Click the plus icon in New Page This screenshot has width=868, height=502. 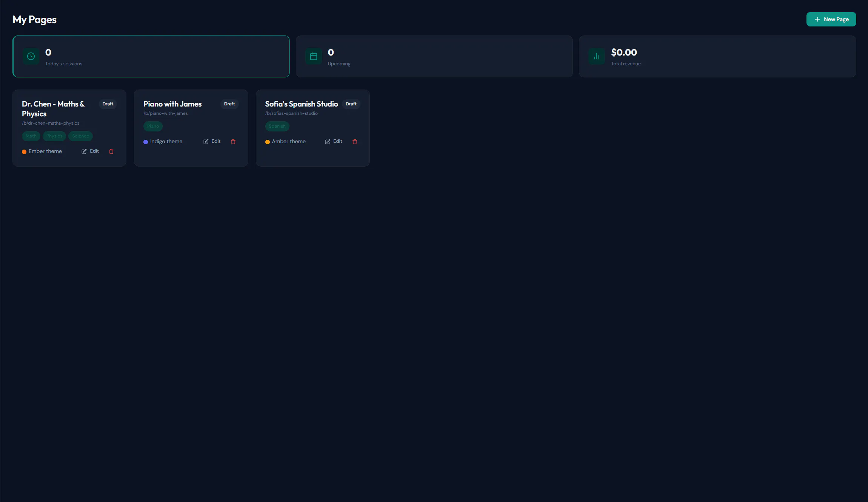pos(817,19)
